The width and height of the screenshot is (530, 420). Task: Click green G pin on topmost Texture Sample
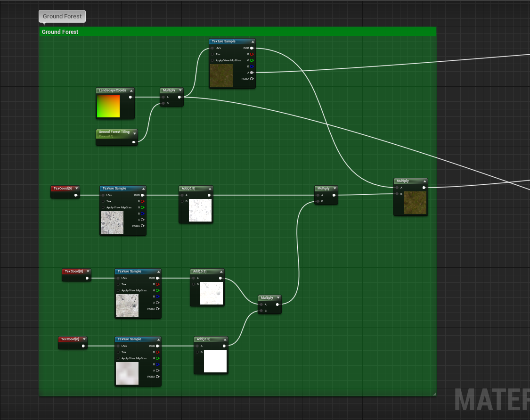click(252, 60)
